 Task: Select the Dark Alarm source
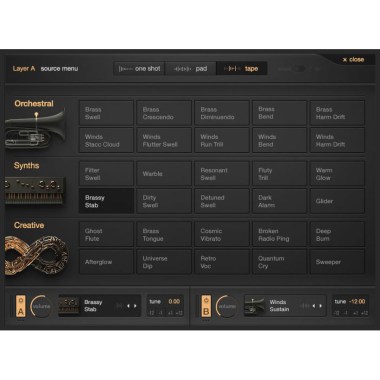coord(280,201)
